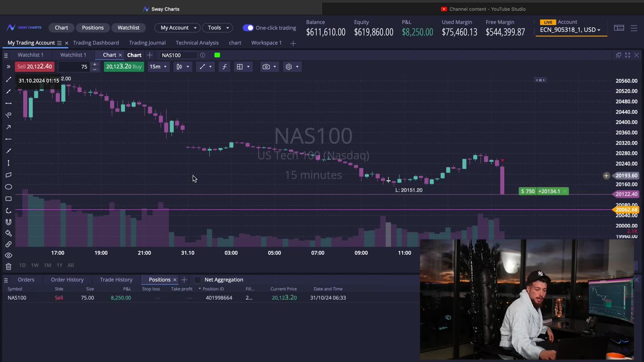Open the ECN_905318_1 account selector
644x362 pixels.
pyautogui.click(x=570, y=30)
